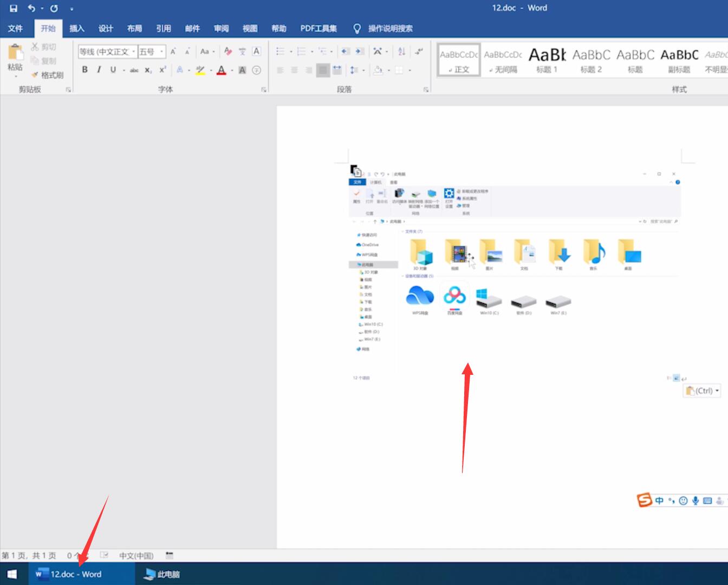Screen dimensions: 728x585
Task: Switch to the PDF工具集 ribbon tab
Action: 318,28
